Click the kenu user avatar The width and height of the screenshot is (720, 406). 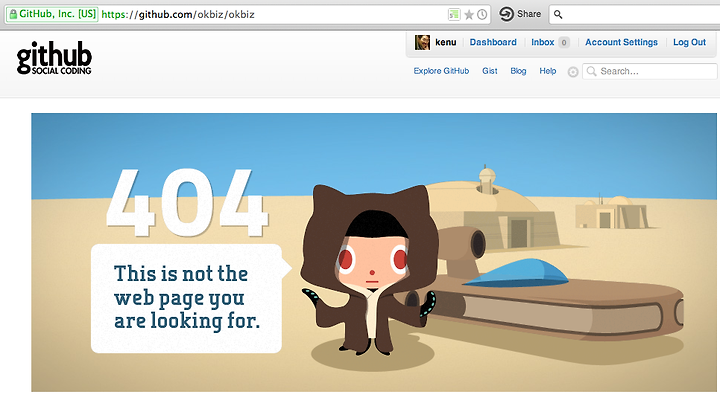pos(422,42)
